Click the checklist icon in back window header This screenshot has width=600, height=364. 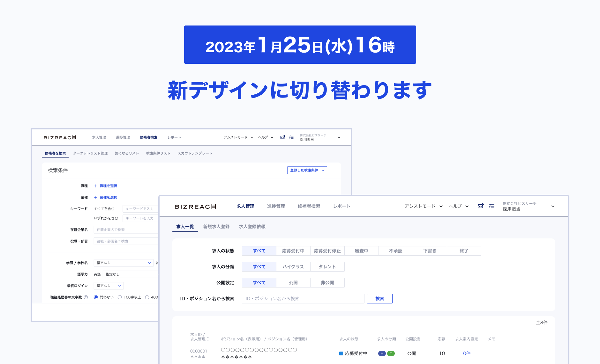[291, 137]
